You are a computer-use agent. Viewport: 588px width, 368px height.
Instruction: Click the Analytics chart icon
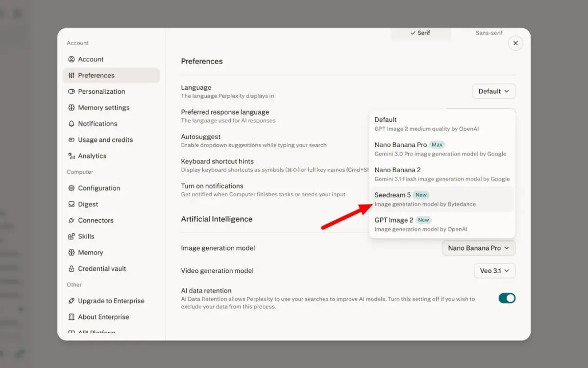coord(72,156)
